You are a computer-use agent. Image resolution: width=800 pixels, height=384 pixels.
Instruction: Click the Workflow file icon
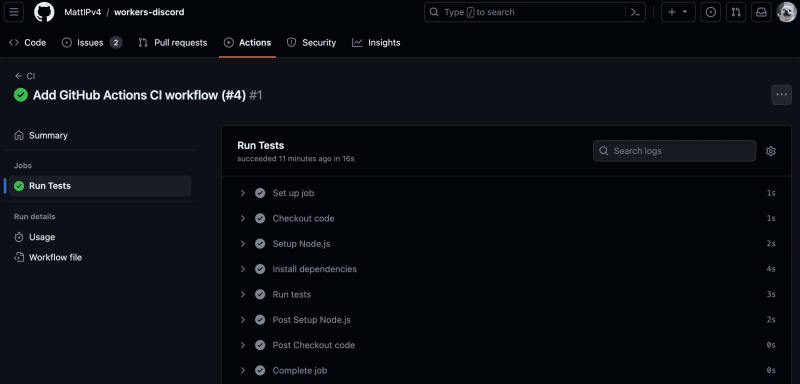pyautogui.click(x=19, y=258)
